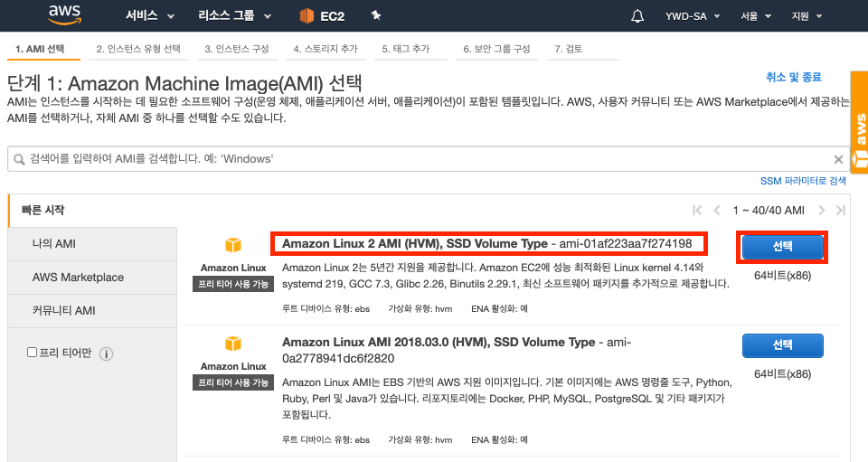Click 프리 티어 사용 가능 badge under Amazon Linux 2
868x462 pixels.
pyautogui.click(x=233, y=285)
